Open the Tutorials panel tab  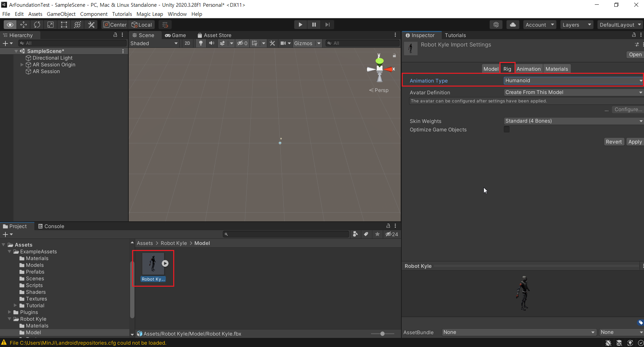[x=455, y=35]
